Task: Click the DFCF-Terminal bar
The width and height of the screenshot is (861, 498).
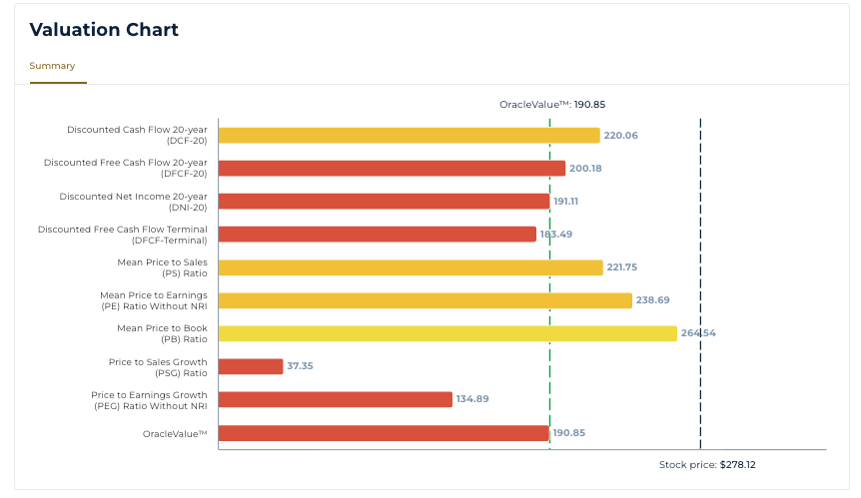Action: (377, 234)
